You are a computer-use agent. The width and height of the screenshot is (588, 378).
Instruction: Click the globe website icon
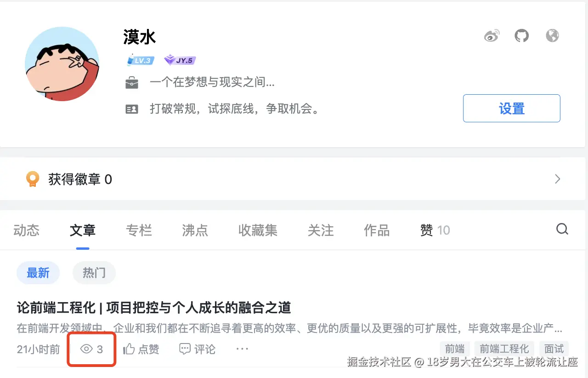click(x=552, y=35)
